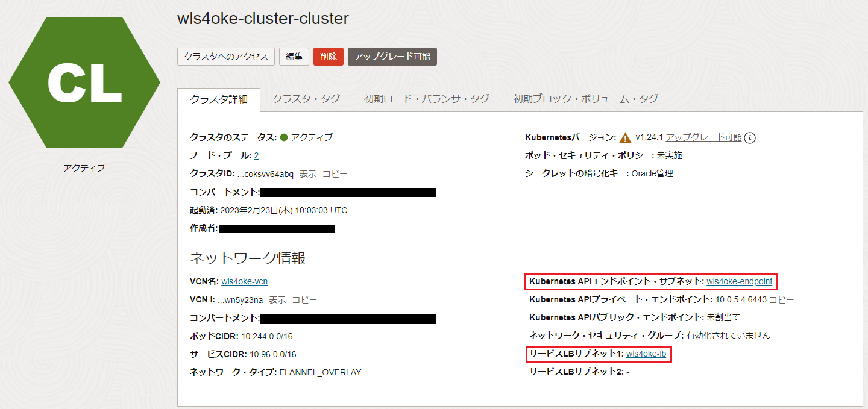Copy the cluster ID

pyautogui.click(x=335, y=174)
